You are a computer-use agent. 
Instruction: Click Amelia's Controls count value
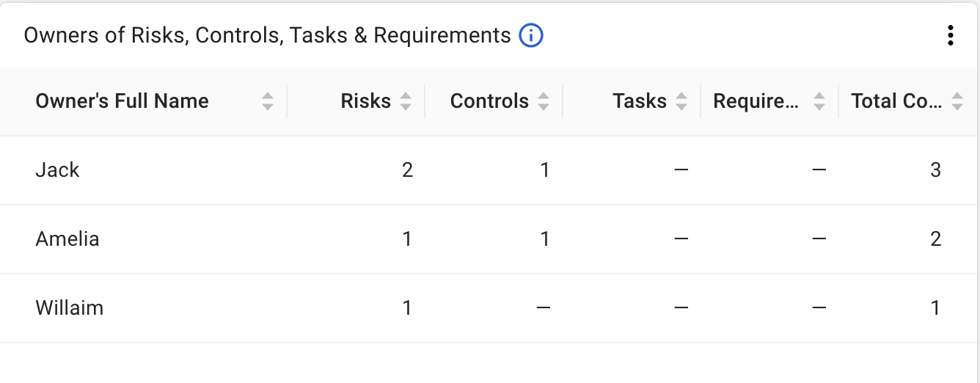pyautogui.click(x=544, y=239)
